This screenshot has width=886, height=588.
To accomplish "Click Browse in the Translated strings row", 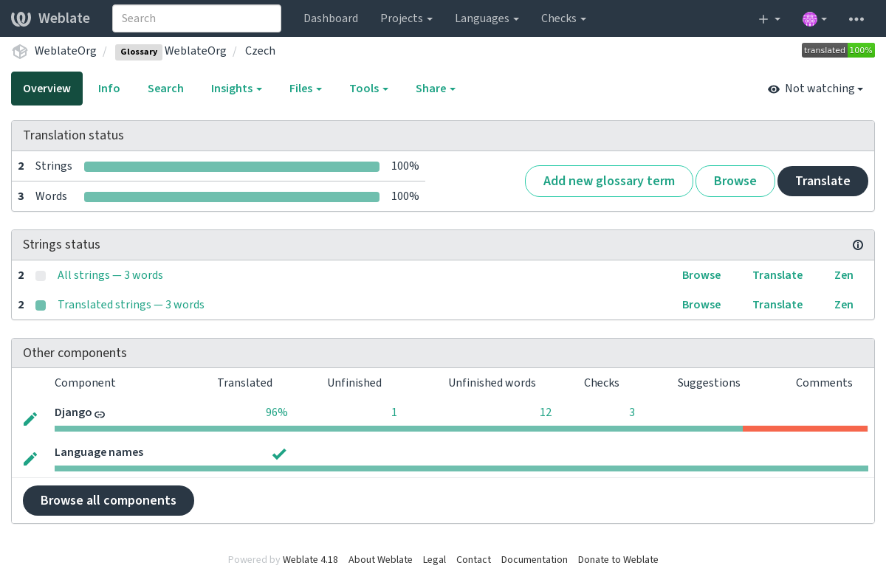I will click(701, 305).
